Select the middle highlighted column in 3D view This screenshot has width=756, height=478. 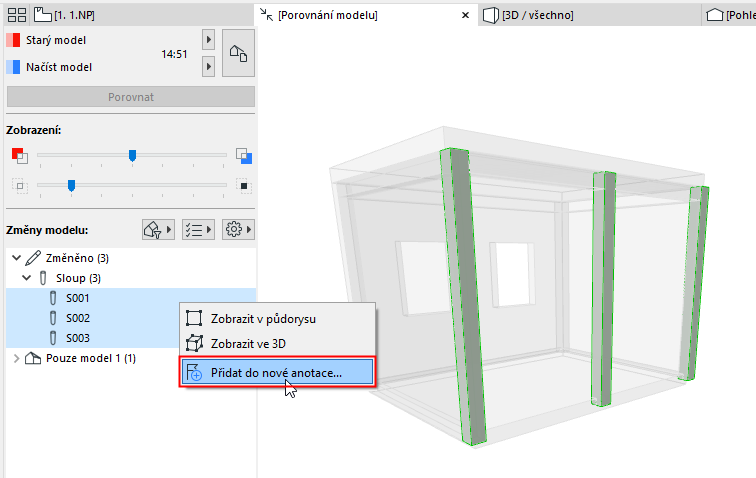tap(604, 288)
